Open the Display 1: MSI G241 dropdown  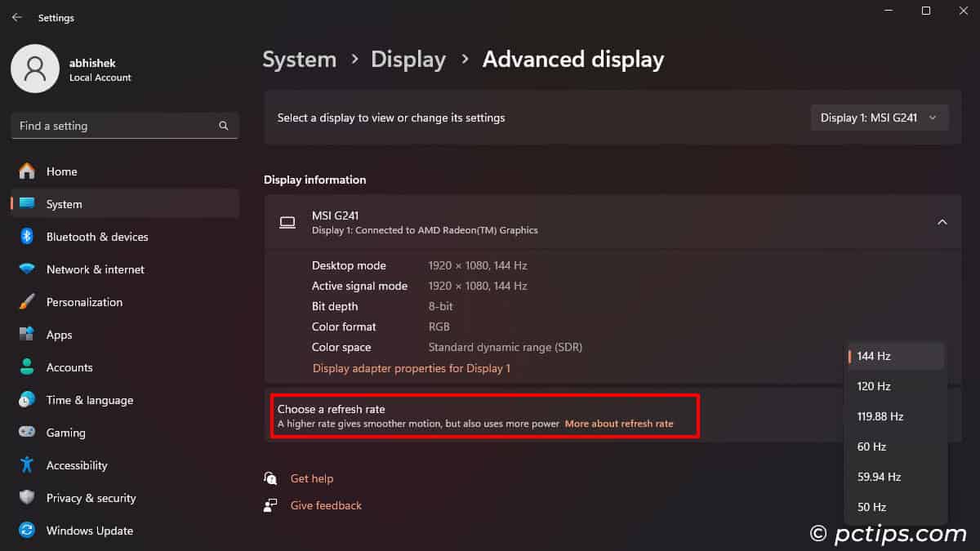click(x=879, y=118)
